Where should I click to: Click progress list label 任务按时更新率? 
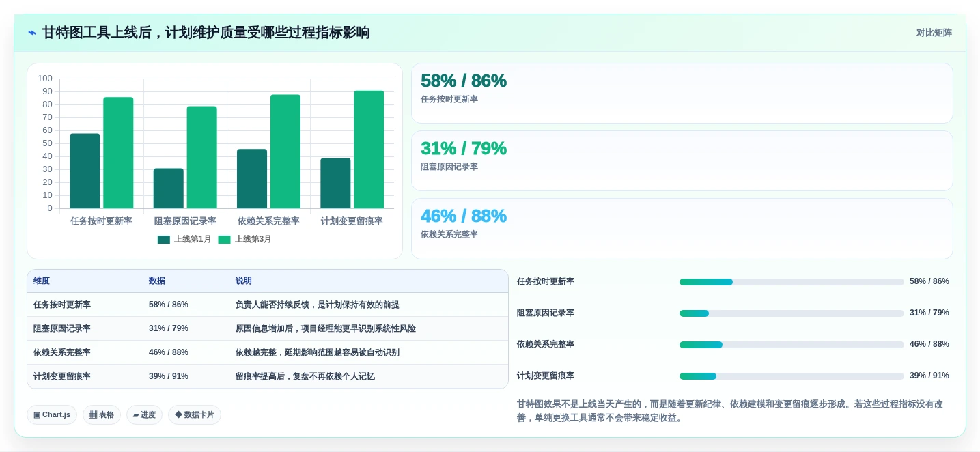pos(546,281)
